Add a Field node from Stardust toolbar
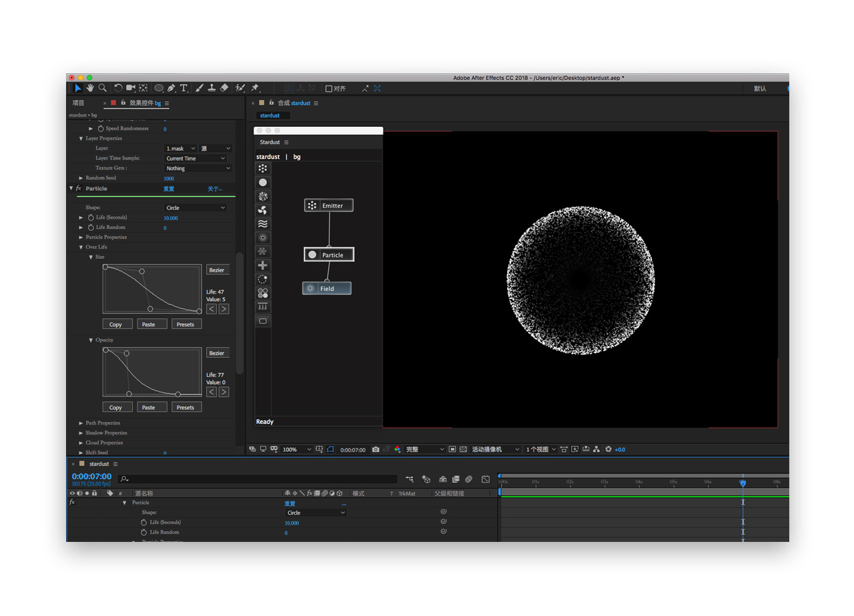 pyautogui.click(x=263, y=238)
